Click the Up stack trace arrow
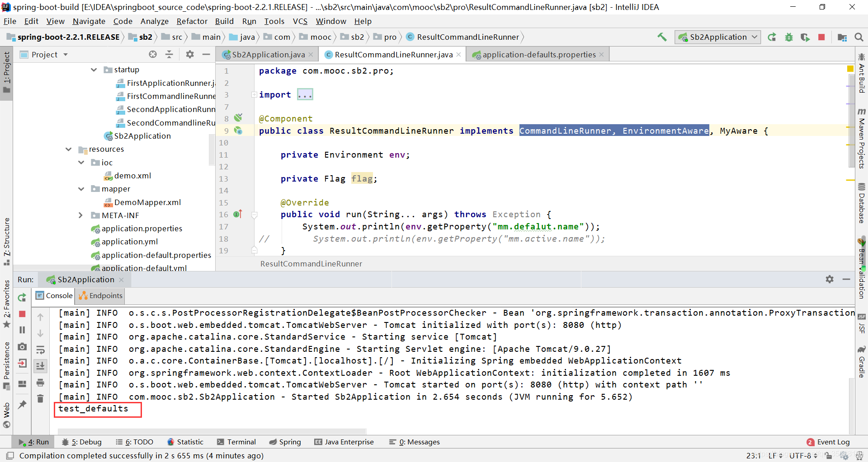The image size is (868, 462). [40, 317]
